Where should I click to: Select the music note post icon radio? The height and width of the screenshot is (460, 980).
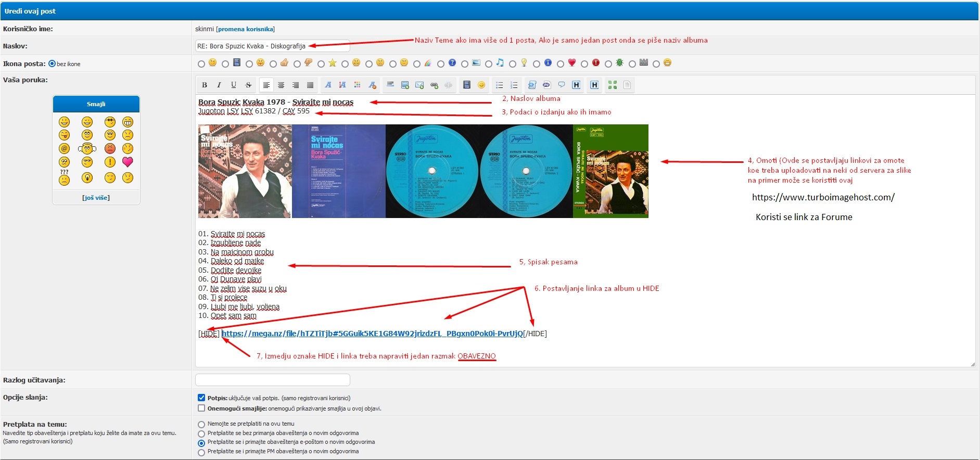point(489,64)
